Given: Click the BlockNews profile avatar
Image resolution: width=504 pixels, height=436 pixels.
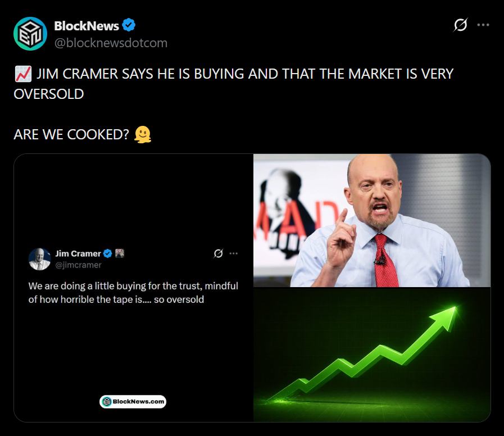Looking at the screenshot, I should tap(30, 33).
